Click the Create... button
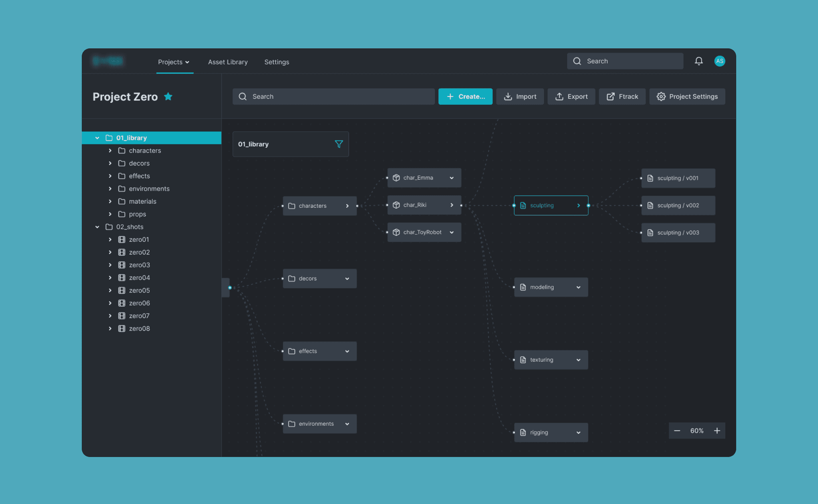This screenshot has height=504, width=818. [465, 97]
